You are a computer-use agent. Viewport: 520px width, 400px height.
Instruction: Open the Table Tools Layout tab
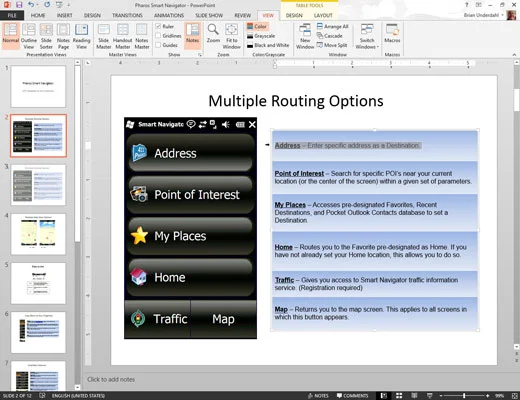(x=323, y=15)
